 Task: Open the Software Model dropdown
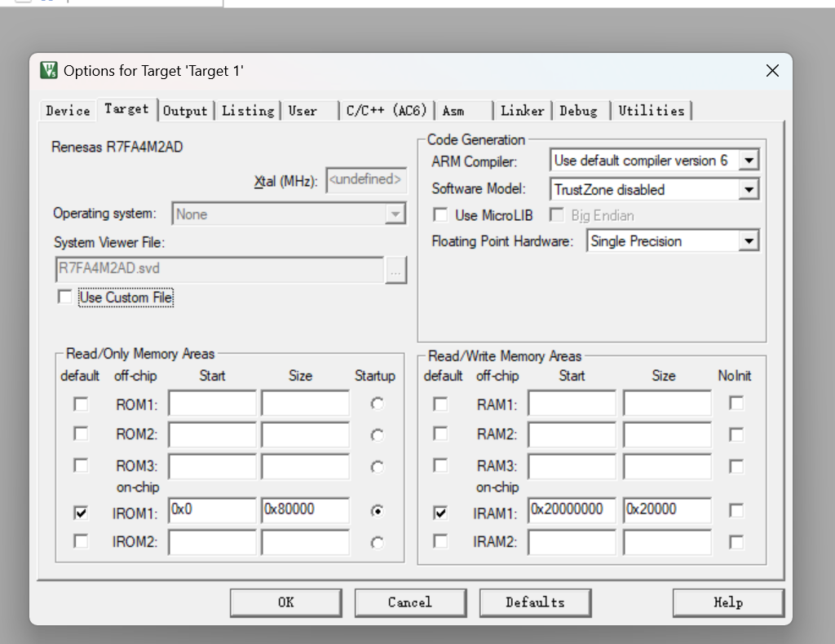749,189
